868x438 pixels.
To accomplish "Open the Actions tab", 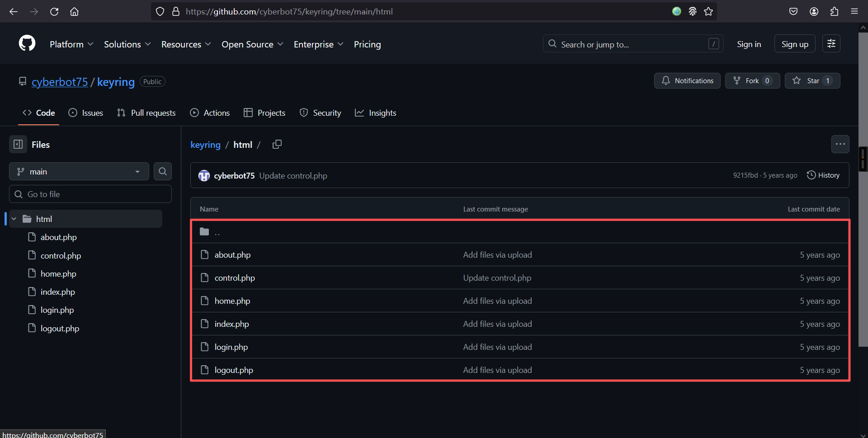I will click(210, 113).
